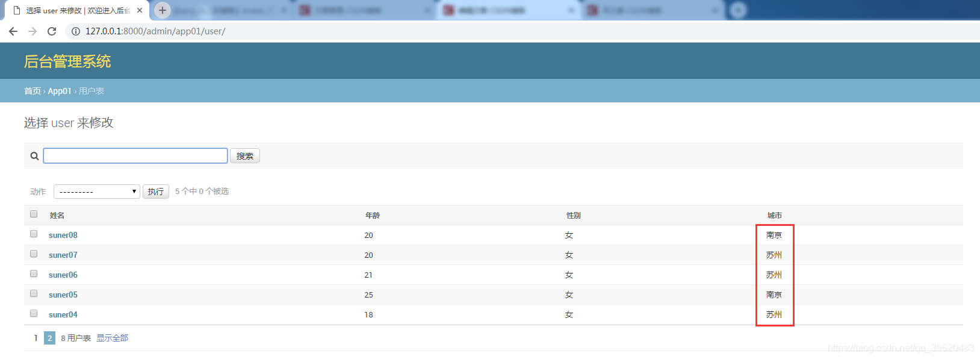Open the App01 breadcrumb link

(60, 91)
